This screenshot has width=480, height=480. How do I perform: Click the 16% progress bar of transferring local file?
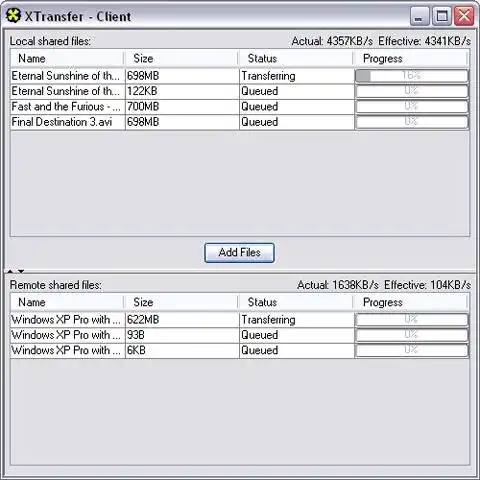tap(412, 76)
